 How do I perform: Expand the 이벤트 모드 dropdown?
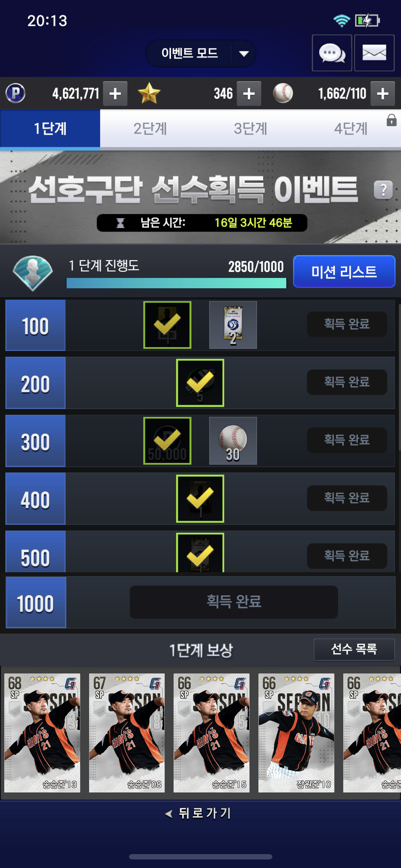pyautogui.click(x=201, y=53)
